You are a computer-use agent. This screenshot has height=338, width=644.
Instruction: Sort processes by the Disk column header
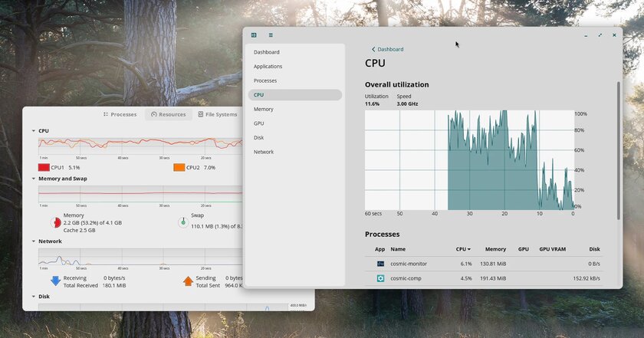[594, 249]
